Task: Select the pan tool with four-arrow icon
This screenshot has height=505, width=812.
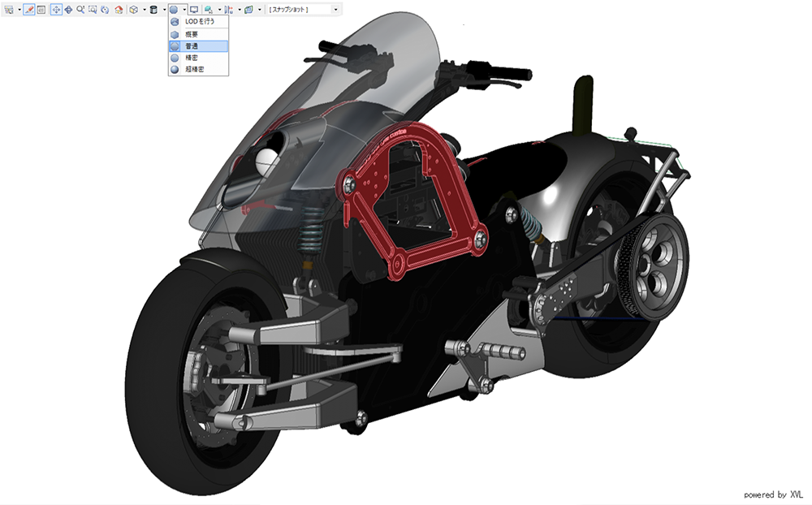Action: tap(56, 10)
